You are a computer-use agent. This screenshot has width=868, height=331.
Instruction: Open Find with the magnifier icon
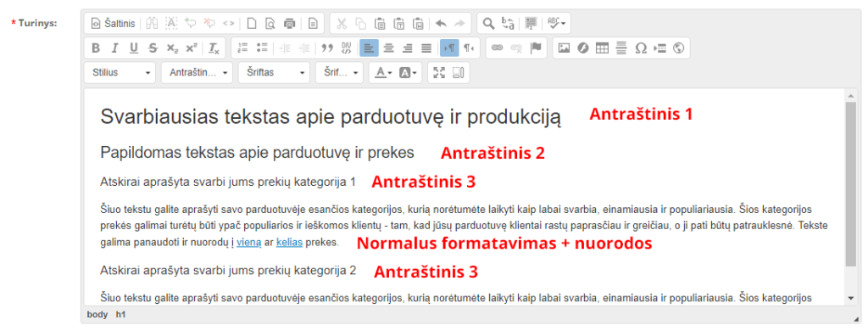click(x=488, y=23)
